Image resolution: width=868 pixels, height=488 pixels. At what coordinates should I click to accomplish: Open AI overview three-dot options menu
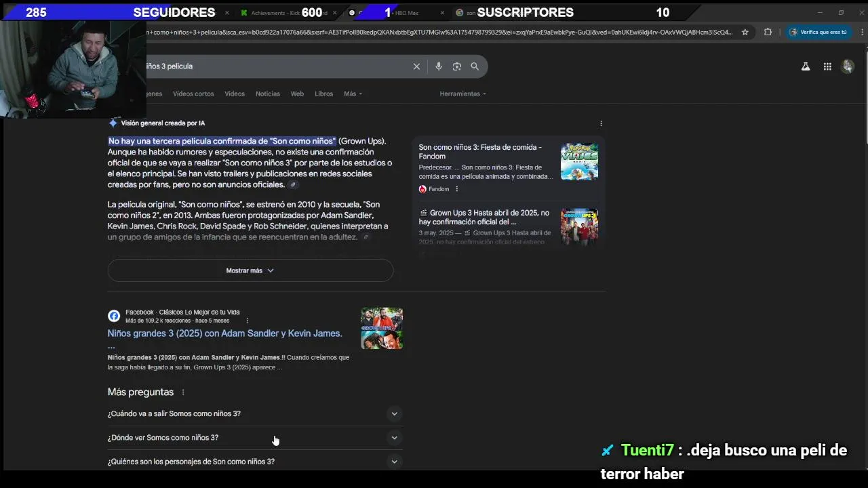click(x=601, y=123)
